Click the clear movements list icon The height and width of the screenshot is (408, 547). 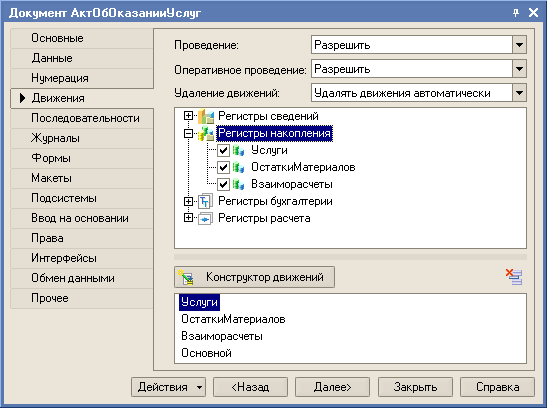tap(514, 277)
